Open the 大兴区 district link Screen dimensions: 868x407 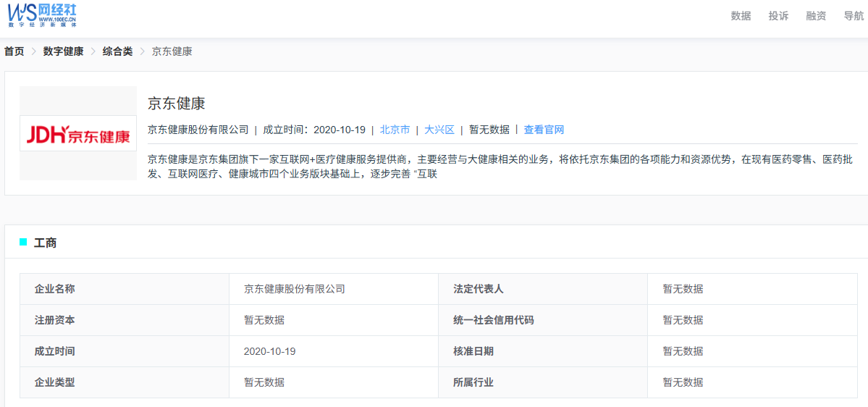coord(439,130)
